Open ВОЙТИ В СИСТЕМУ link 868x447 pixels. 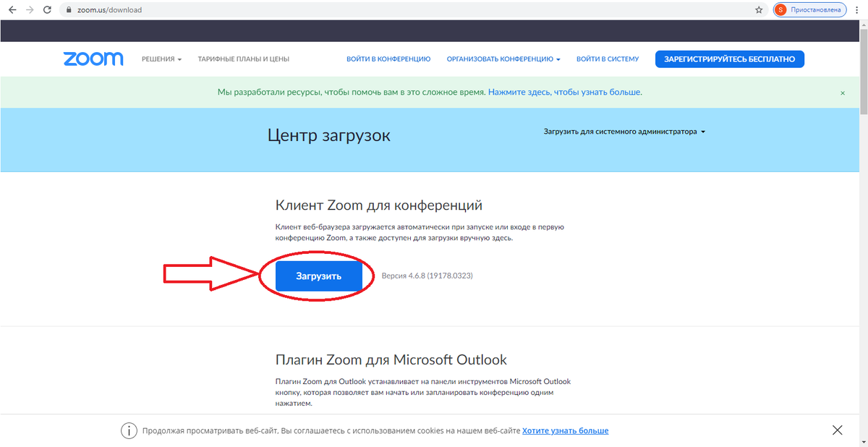point(608,59)
